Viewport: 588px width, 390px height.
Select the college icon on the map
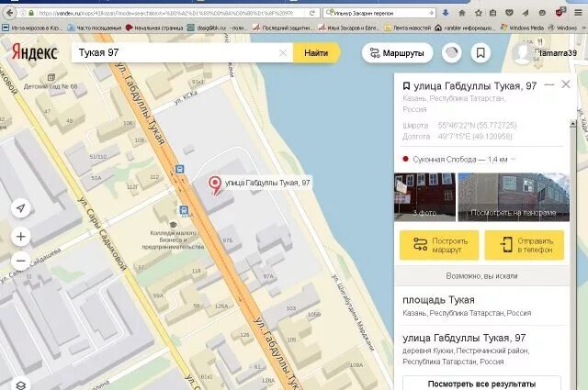click(x=173, y=225)
